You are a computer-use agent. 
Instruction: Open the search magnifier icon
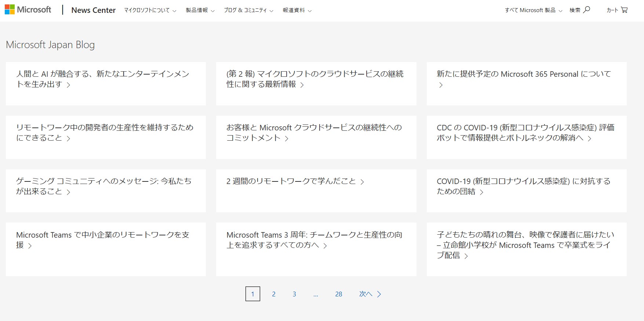(586, 10)
